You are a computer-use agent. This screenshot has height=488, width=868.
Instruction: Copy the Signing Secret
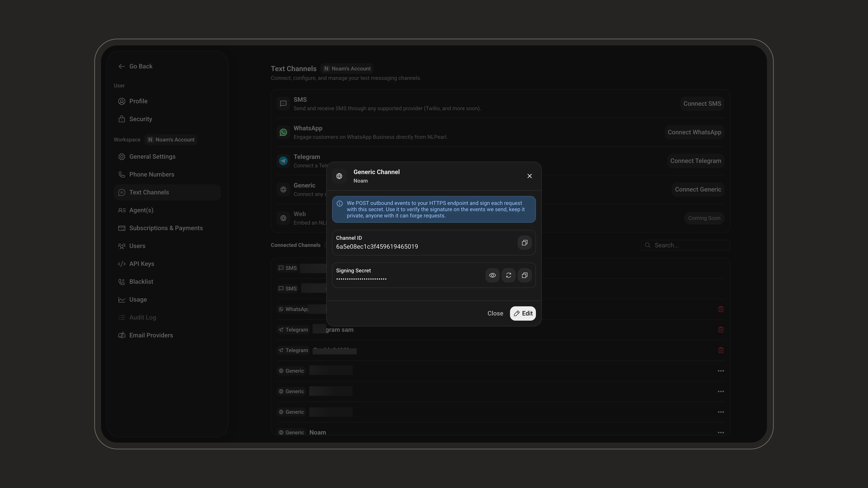coord(524,276)
